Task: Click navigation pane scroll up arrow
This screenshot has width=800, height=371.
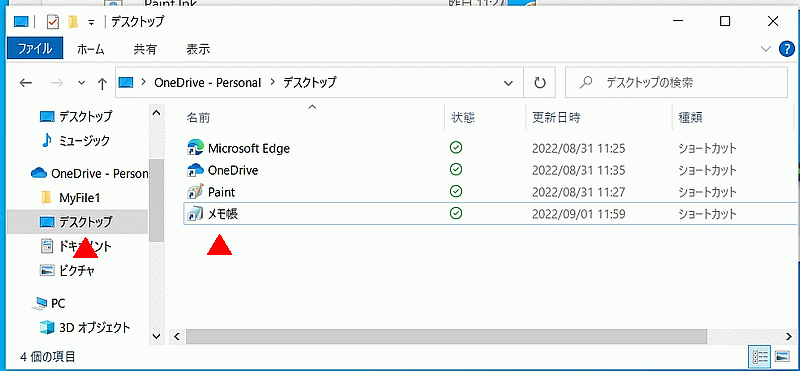Action: [x=156, y=113]
